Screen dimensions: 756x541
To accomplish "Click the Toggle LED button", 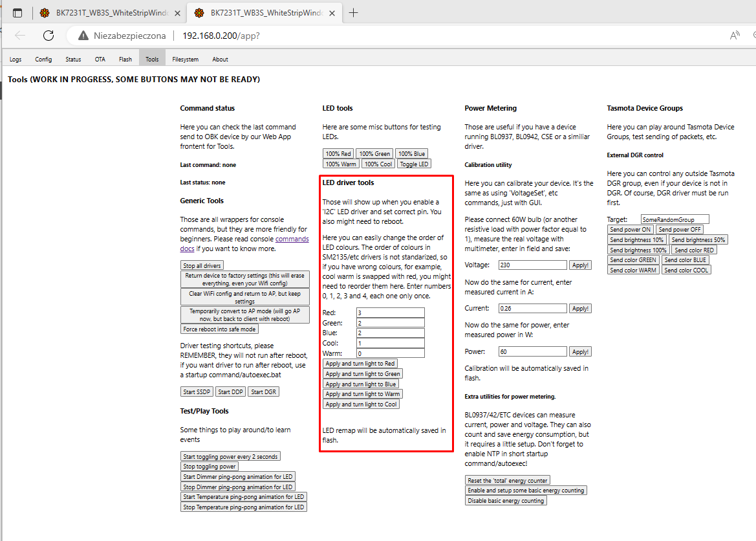I will (x=414, y=164).
